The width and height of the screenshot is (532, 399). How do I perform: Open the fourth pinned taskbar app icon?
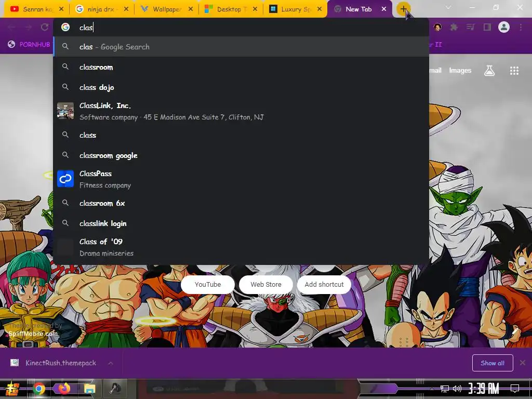pyautogui.click(x=115, y=389)
